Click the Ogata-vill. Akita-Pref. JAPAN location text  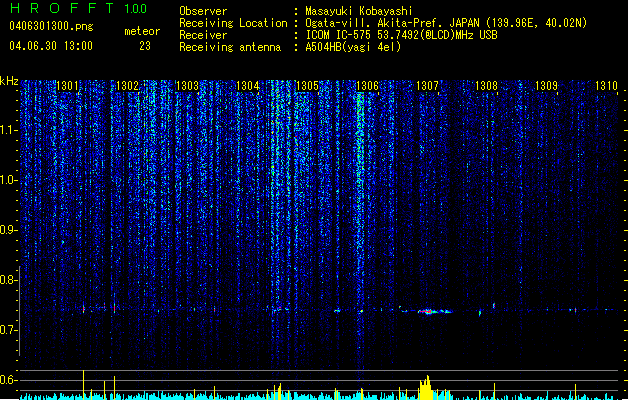[446, 23]
